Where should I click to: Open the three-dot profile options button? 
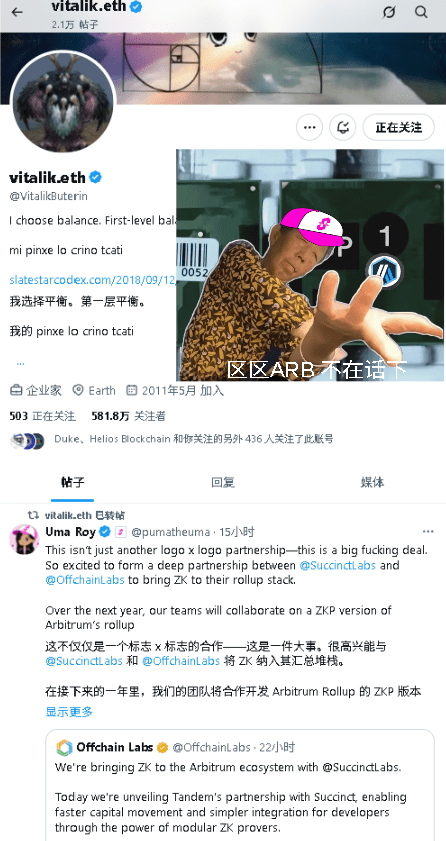309,127
